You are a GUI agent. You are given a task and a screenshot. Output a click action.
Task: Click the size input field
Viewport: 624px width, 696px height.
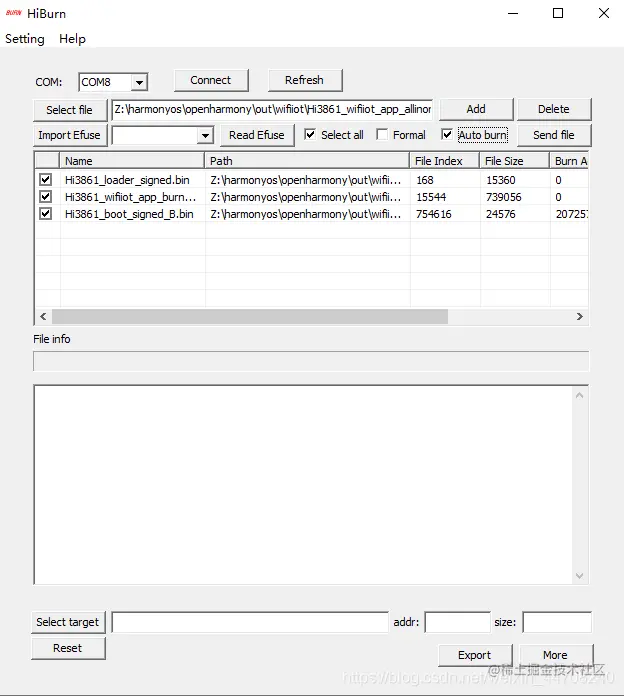pos(557,622)
